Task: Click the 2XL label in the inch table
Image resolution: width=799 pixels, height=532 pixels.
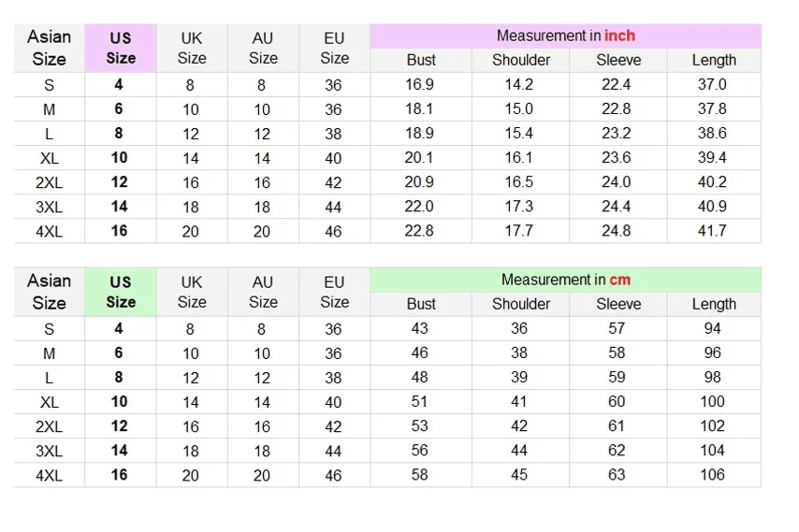Action: (49, 182)
